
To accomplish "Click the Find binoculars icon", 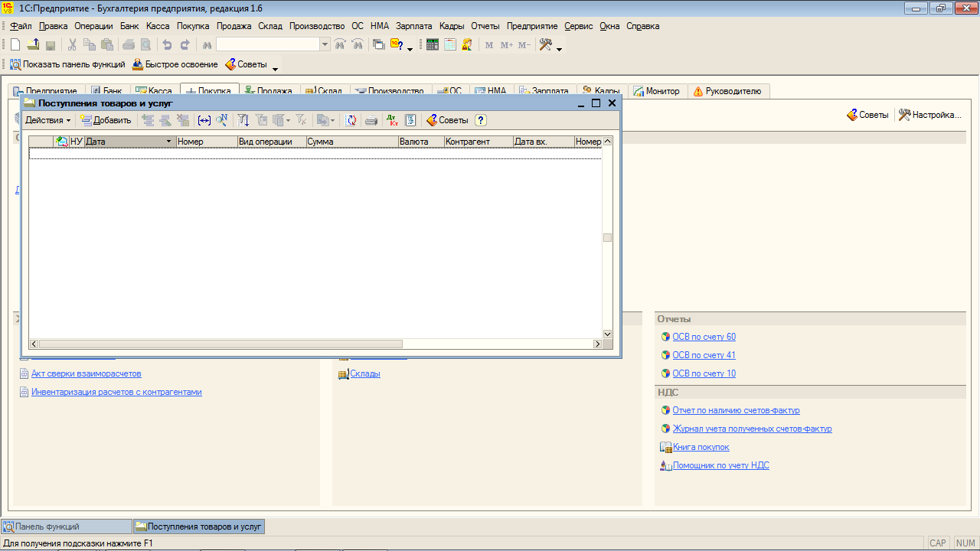I will coord(206,44).
